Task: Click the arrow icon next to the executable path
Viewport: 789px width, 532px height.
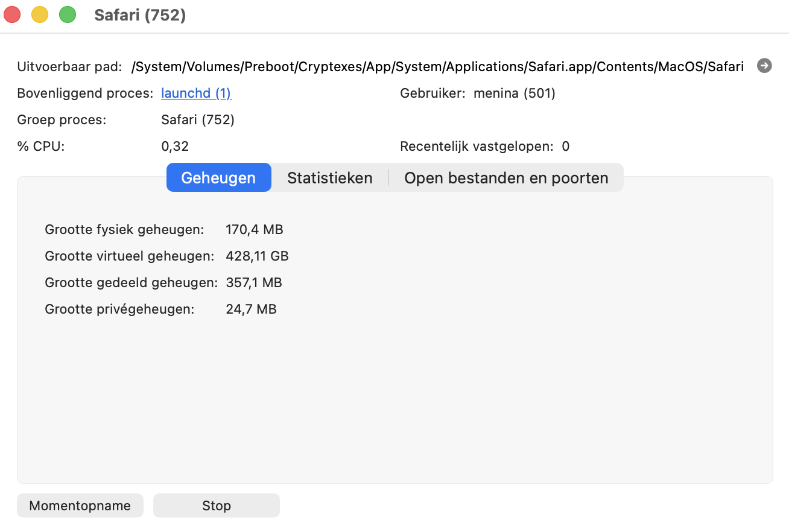Action: point(764,66)
